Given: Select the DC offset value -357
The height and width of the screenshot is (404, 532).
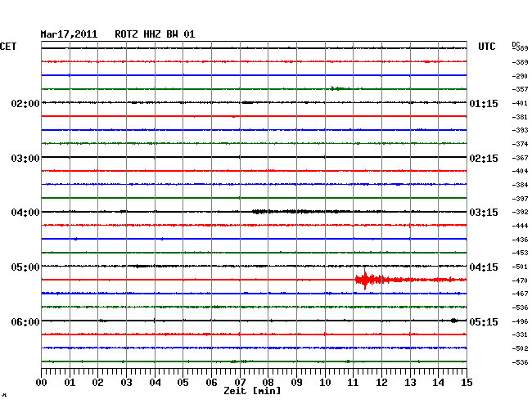Looking at the screenshot, I should pos(520,89).
